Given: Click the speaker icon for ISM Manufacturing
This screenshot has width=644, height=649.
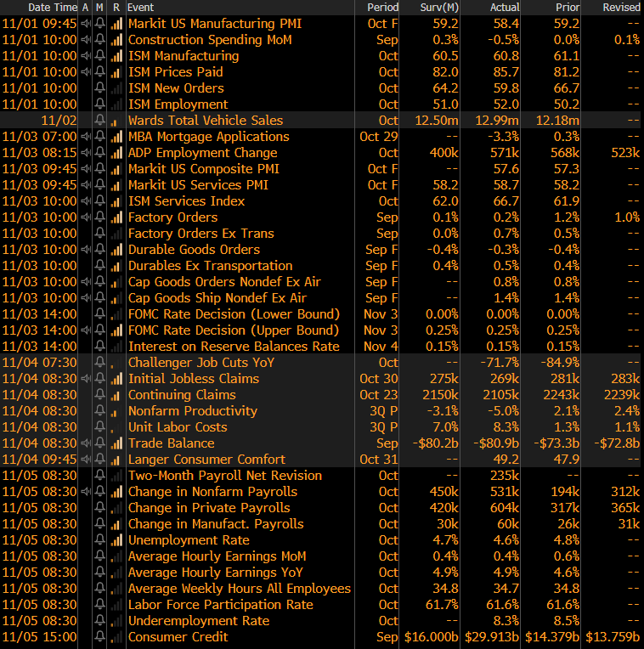Looking at the screenshot, I should [x=86, y=56].
